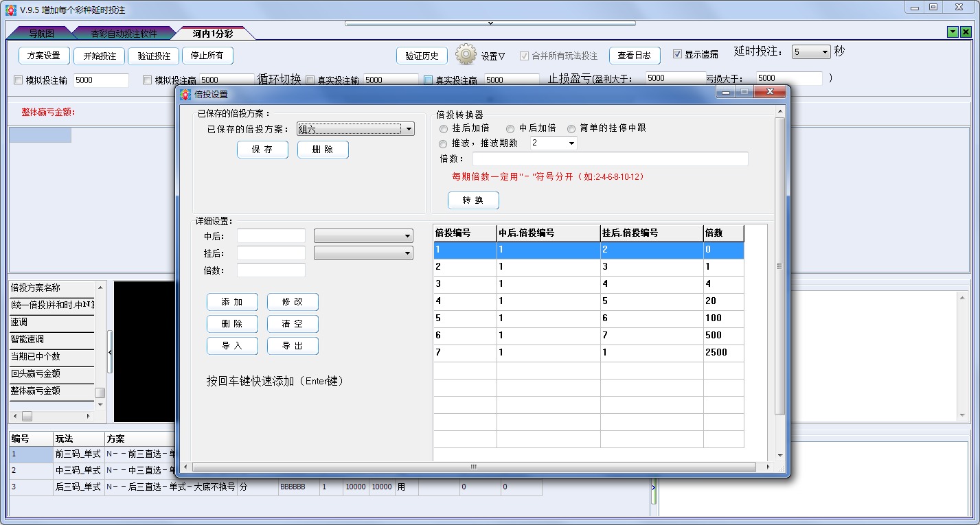Enable the 模拟投注输 checkbox
The width and height of the screenshot is (980, 525).
[x=19, y=80]
